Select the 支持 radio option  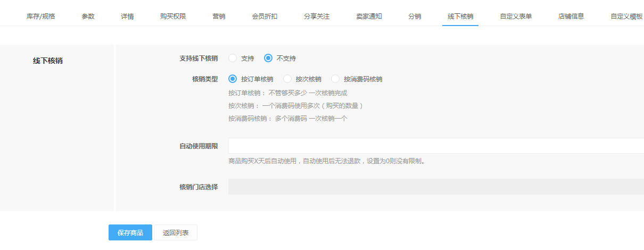[233, 58]
